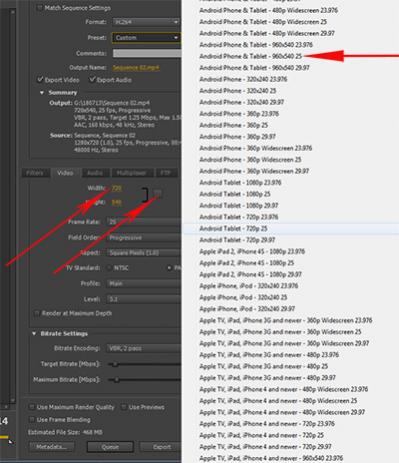The width and height of the screenshot is (399, 463).
Task: Select Apple TV iPhone 3G - 360p Widescreen 23.976
Action: pos(286,320)
